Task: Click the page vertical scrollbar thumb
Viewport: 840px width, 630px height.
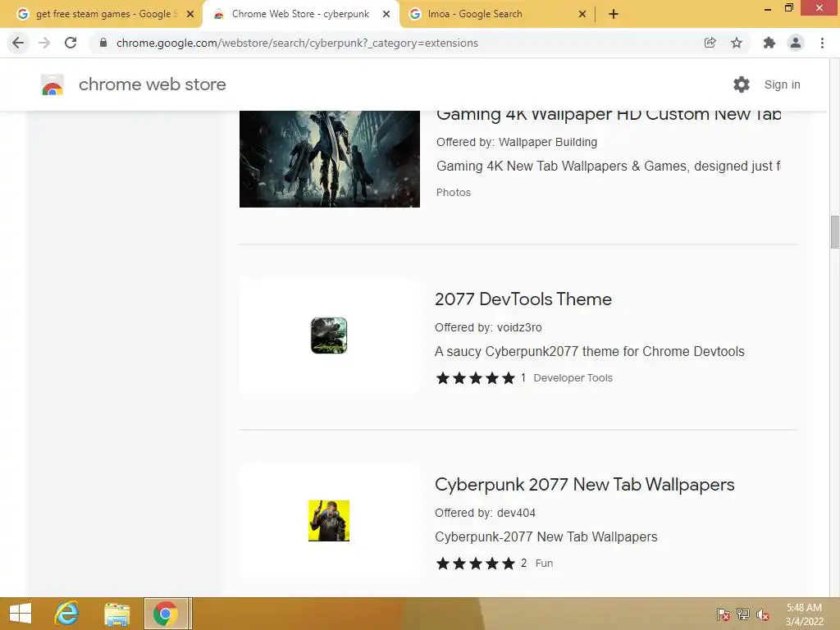Action: point(834,231)
